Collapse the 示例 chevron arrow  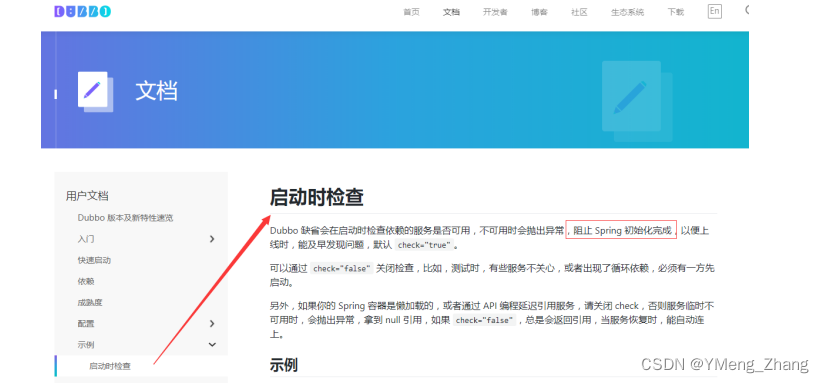point(212,345)
